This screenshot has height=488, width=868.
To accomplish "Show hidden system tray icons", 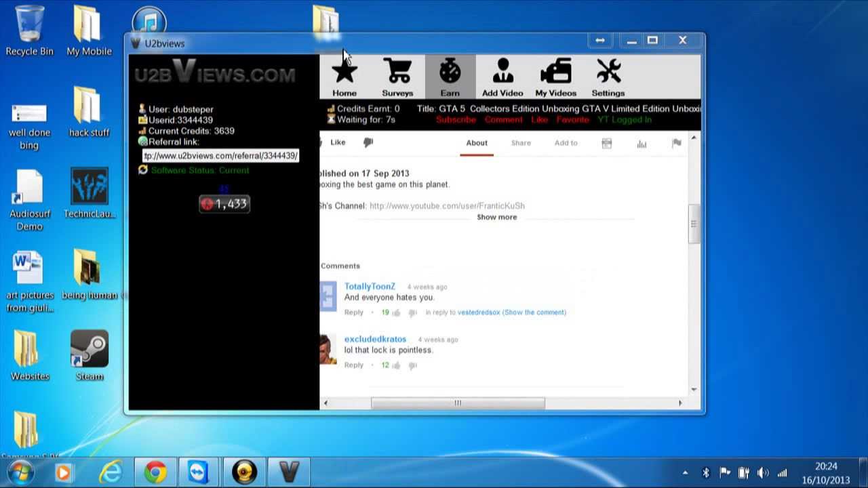I will point(685,473).
